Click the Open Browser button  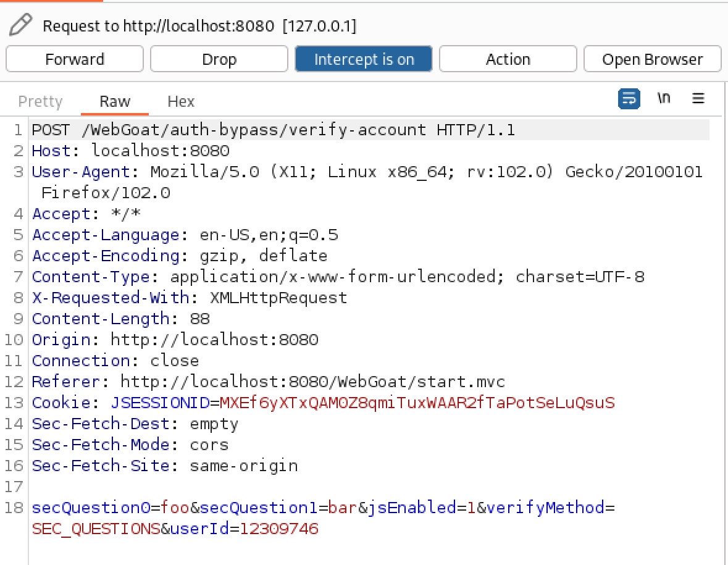click(x=652, y=59)
